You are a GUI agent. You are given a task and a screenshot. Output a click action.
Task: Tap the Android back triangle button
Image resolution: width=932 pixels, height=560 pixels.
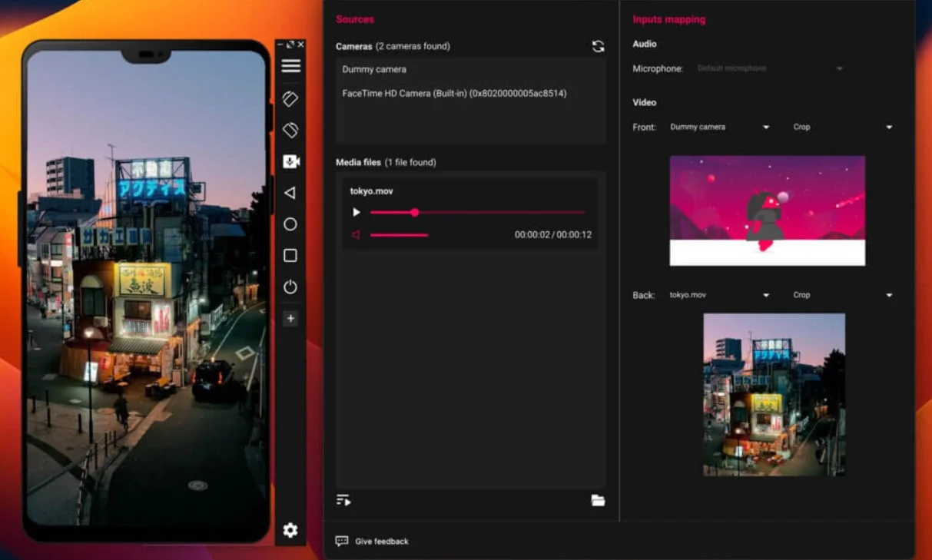coord(290,193)
